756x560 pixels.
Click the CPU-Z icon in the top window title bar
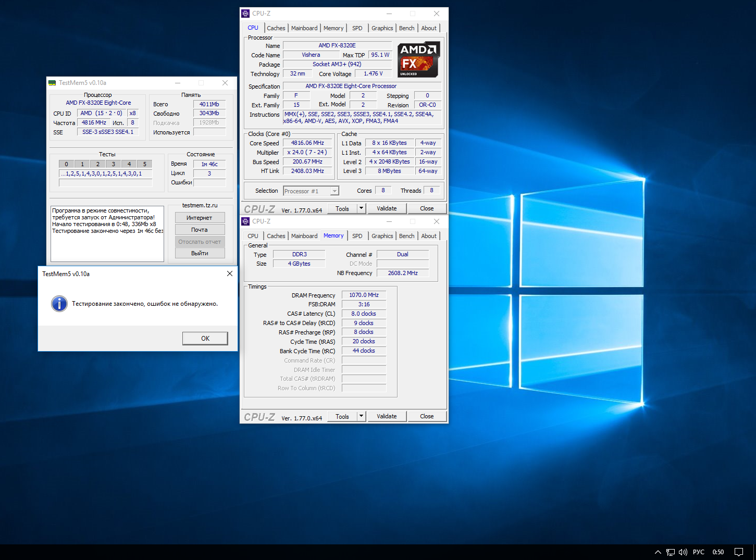point(246,14)
